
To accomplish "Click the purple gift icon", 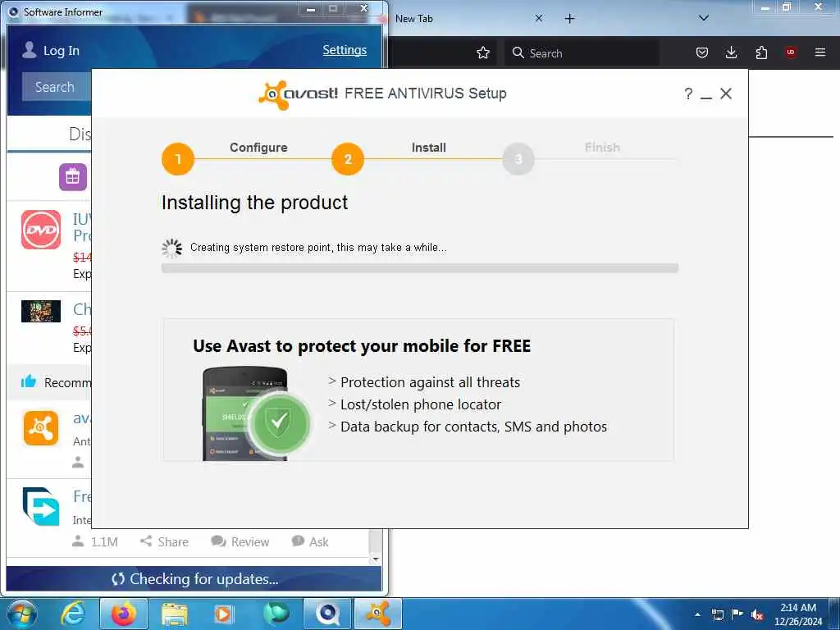I will coord(73,177).
